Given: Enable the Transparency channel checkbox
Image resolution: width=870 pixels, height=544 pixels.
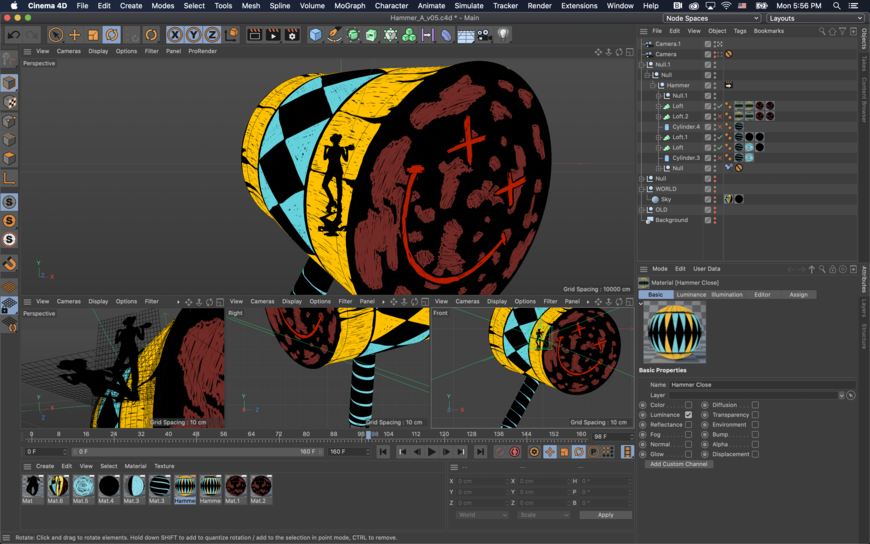Looking at the screenshot, I should [x=755, y=414].
